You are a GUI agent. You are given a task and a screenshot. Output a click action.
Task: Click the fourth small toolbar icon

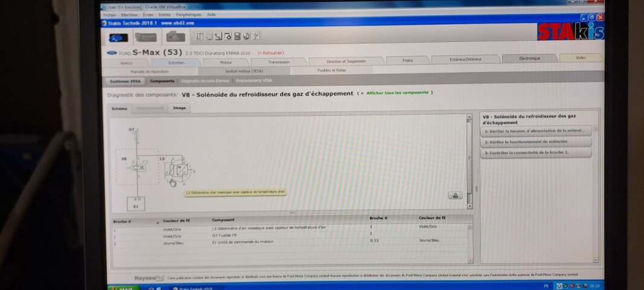pyautogui.click(x=228, y=36)
